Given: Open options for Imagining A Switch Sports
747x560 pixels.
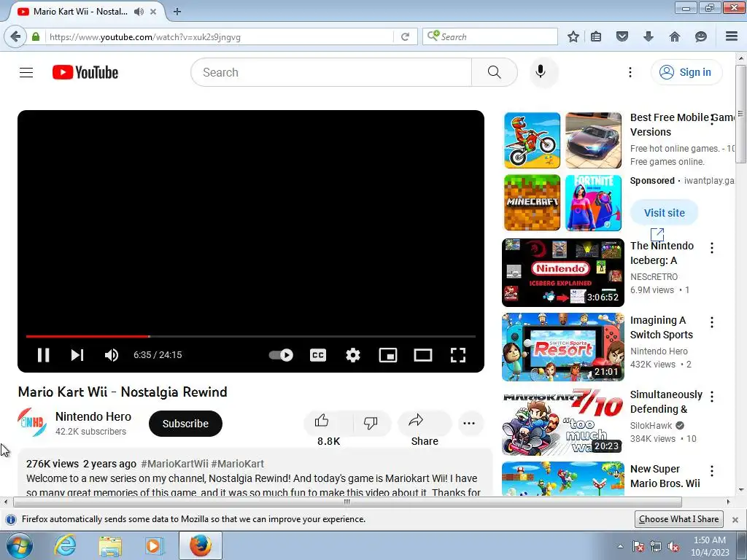Looking at the screenshot, I should click(x=712, y=322).
